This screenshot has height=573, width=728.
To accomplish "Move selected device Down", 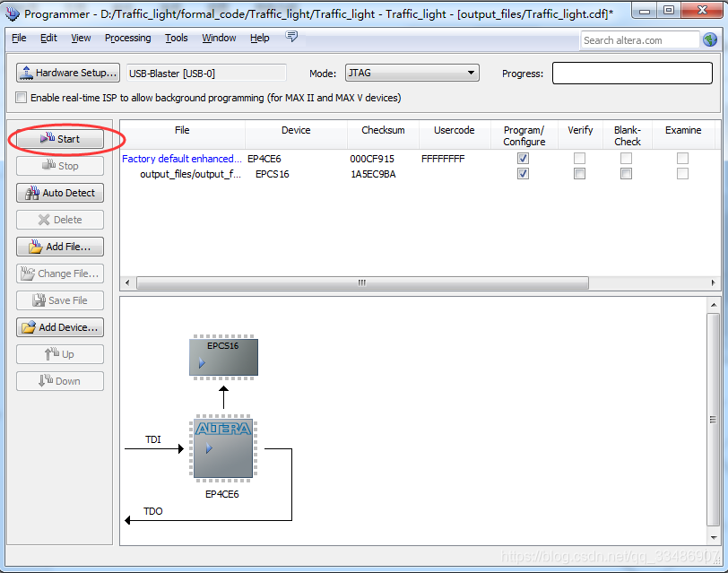I will pos(60,381).
